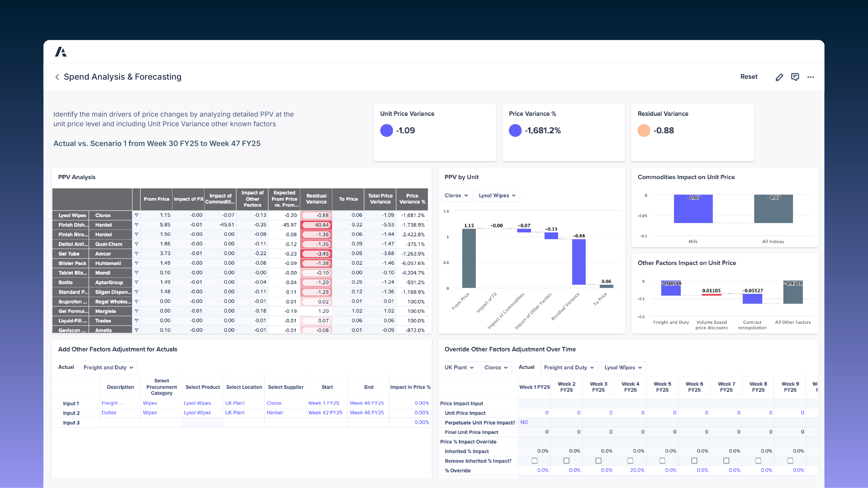The image size is (868, 488).
Task: Open the Clorox dropdown in PPV by Unit
Action: tap(456, 195)
